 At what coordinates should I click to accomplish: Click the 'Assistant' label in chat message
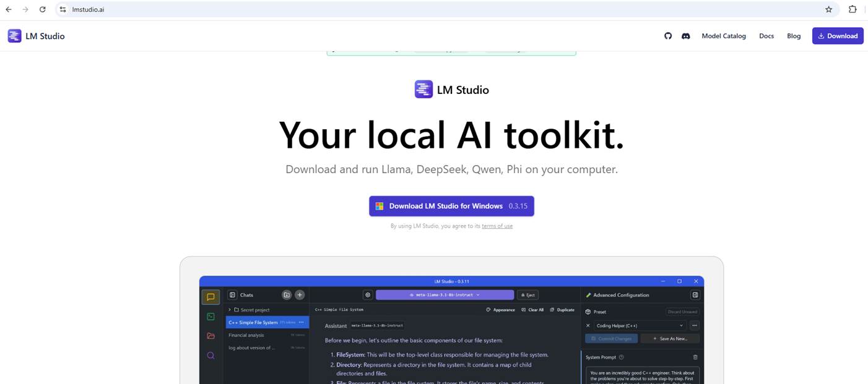pos(336,325)
